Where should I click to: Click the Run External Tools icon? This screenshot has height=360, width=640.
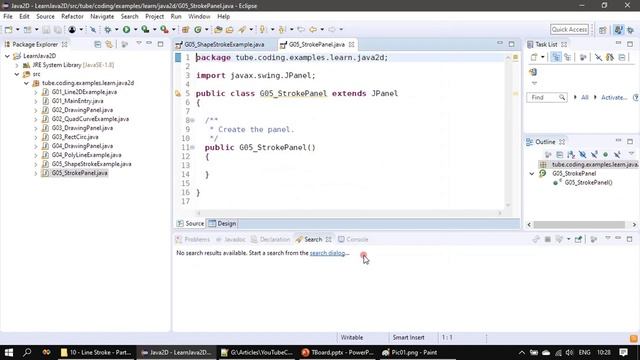click(164, 29)
